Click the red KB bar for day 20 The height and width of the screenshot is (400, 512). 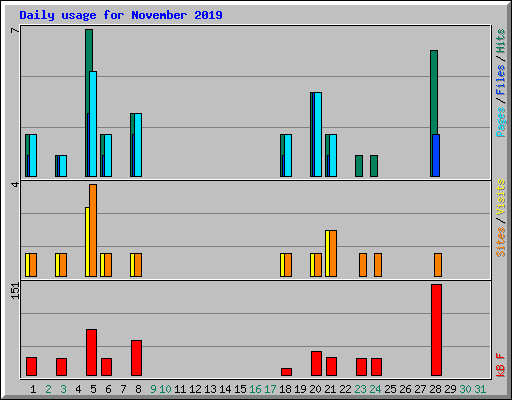click(x=316, y=363)
